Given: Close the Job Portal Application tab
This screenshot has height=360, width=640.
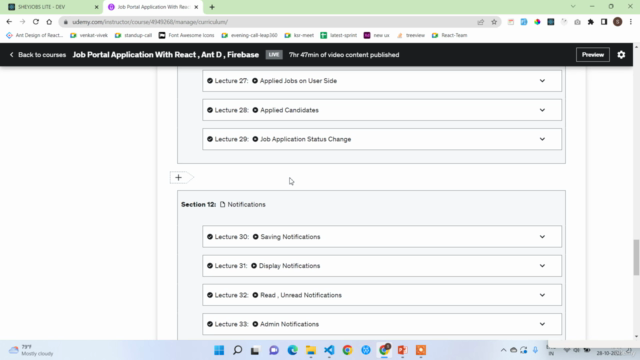Looking at the screenshot, I should tap(196, 7).
